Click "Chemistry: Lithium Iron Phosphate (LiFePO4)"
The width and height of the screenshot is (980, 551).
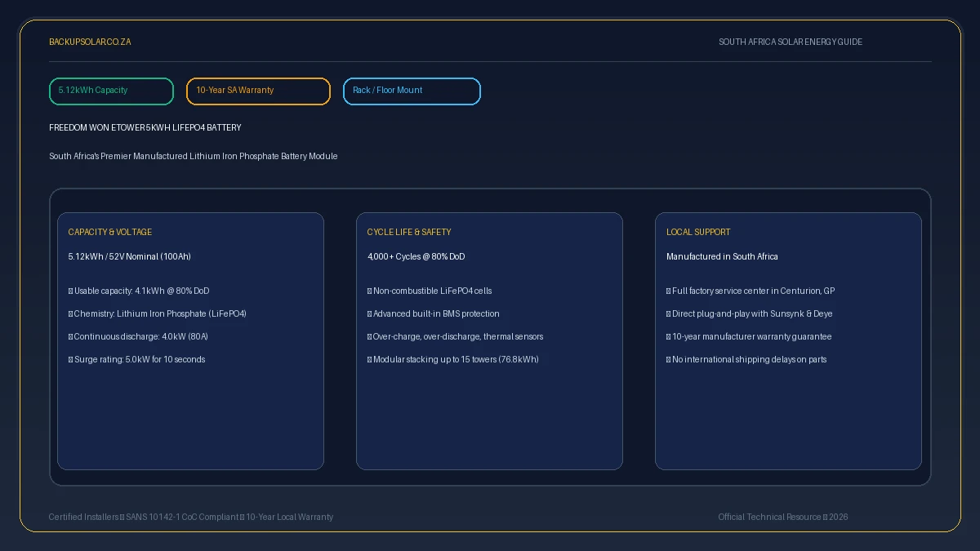(x=160, y=314)
